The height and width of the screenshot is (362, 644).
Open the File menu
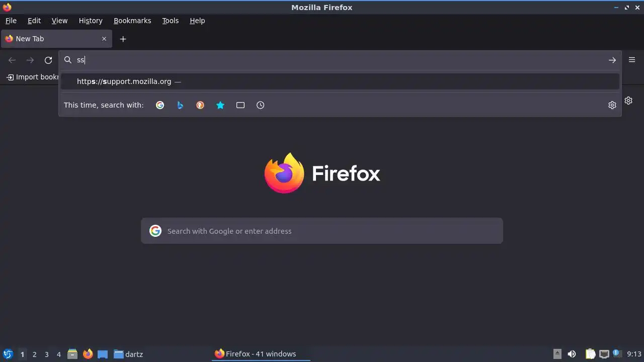click(11, 21)
